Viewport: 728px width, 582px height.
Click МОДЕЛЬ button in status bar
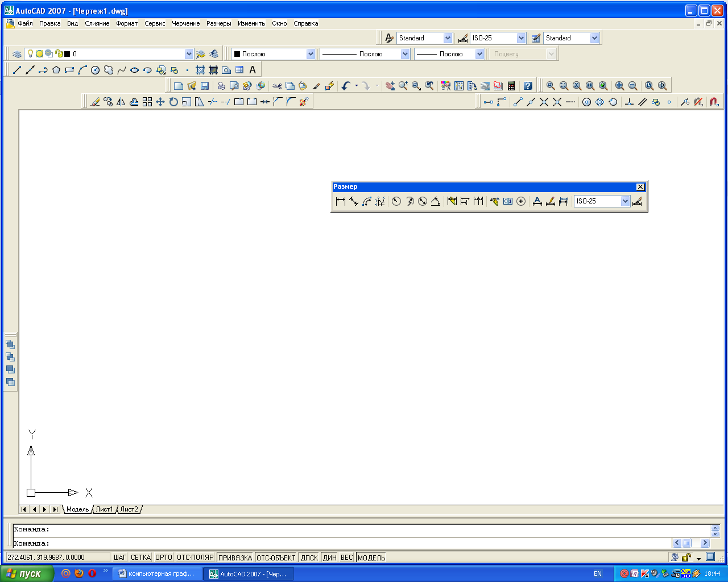[371, 558]
